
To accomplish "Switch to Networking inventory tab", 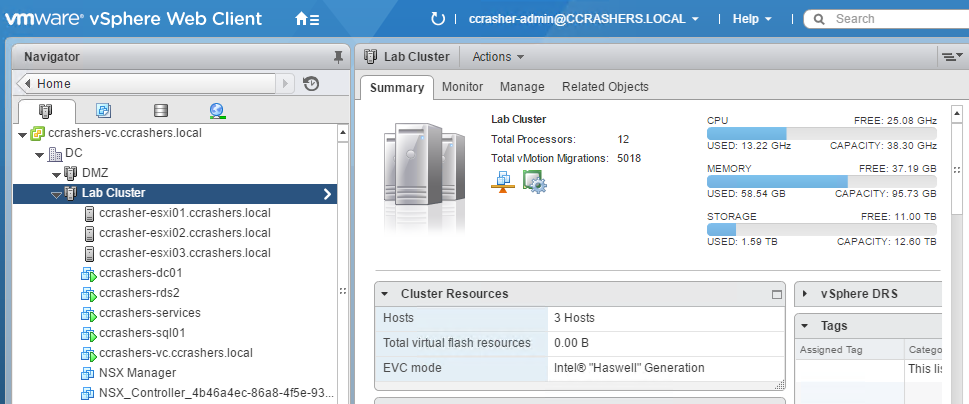I will 217,111.
